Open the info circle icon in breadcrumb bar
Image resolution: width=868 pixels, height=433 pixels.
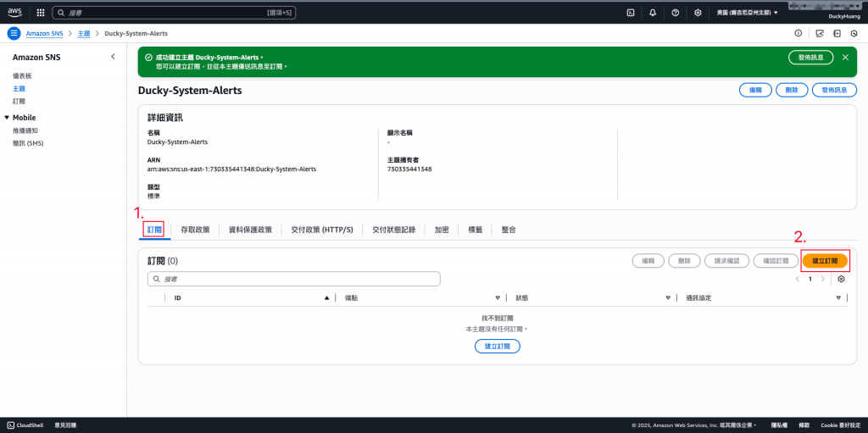[798, 33]
